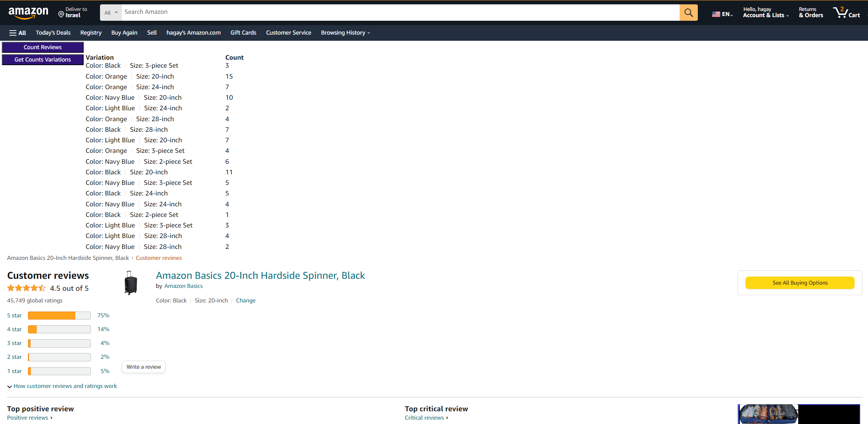Select the Navy Blue 20-inch variation row
Screen dimensions: 868x424
tap(159, 98)
